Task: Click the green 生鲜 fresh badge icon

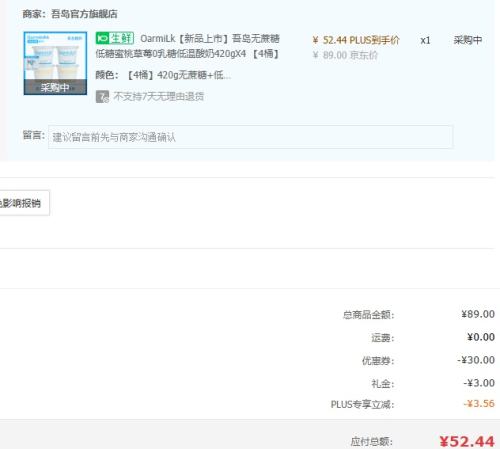Action: (x=115, y=38)
